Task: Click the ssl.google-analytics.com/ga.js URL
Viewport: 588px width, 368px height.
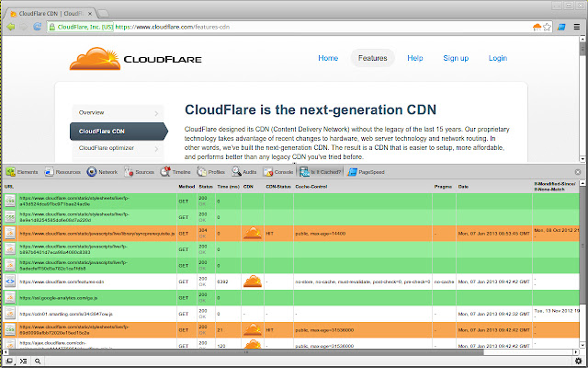Action: click(59, 298)
